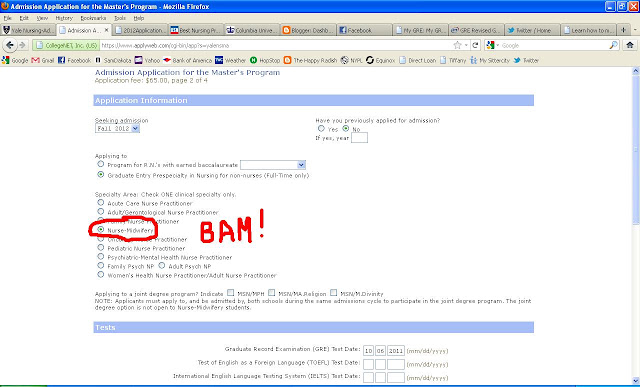Select Graduate Entry Prespecialty option

(x=100, y=175)
